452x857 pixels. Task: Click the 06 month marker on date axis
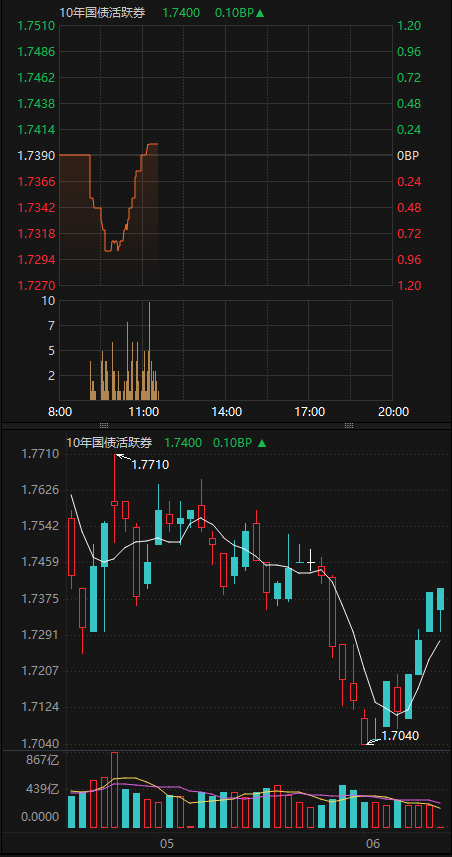point(373,844)
